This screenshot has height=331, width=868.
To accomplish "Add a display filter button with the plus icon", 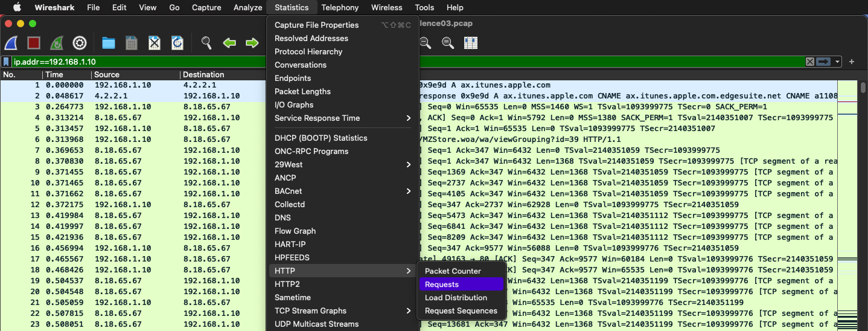I will pyautogui.click(x=852, y=62).
